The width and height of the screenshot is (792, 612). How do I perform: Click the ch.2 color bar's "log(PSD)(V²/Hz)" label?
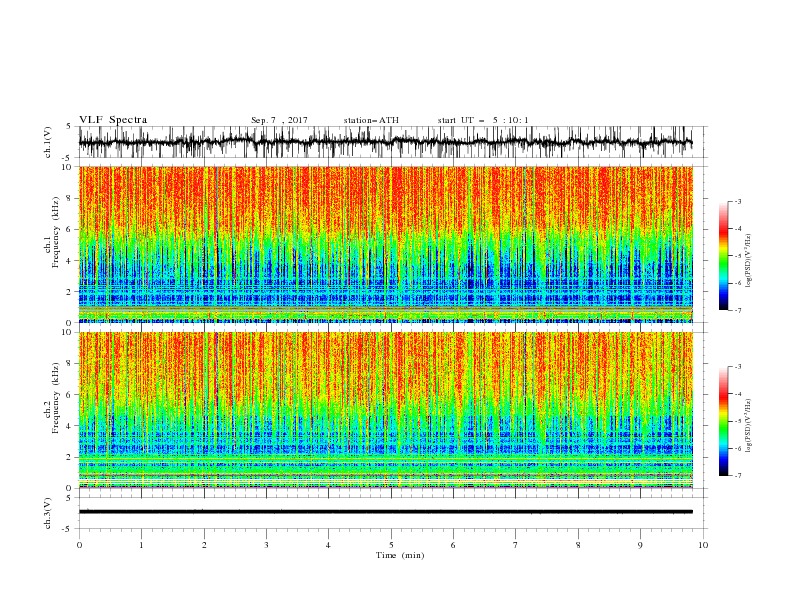pos(749,426)
